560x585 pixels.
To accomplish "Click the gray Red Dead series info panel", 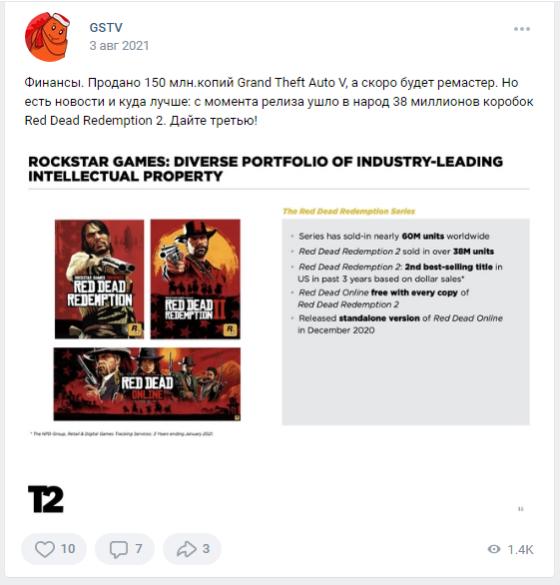I will pyautogui.click(x=406, y=322).
